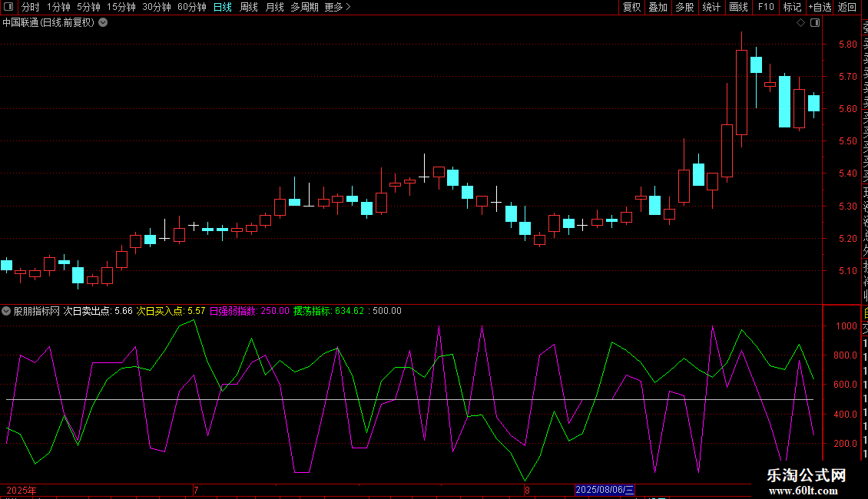Open the F10 company info
Image resolution: width=868 pixels, height=499 pixels.
tap(766, 7)
